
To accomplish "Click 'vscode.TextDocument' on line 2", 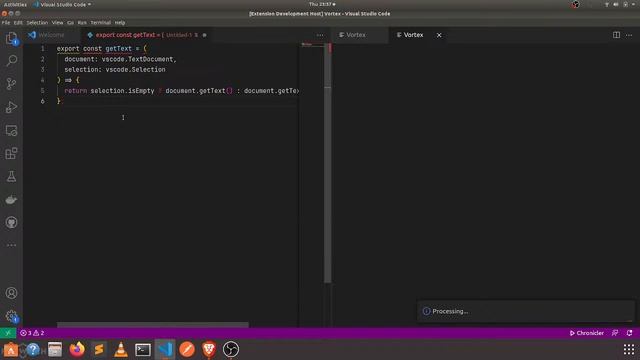I will (x=138, y=59).
